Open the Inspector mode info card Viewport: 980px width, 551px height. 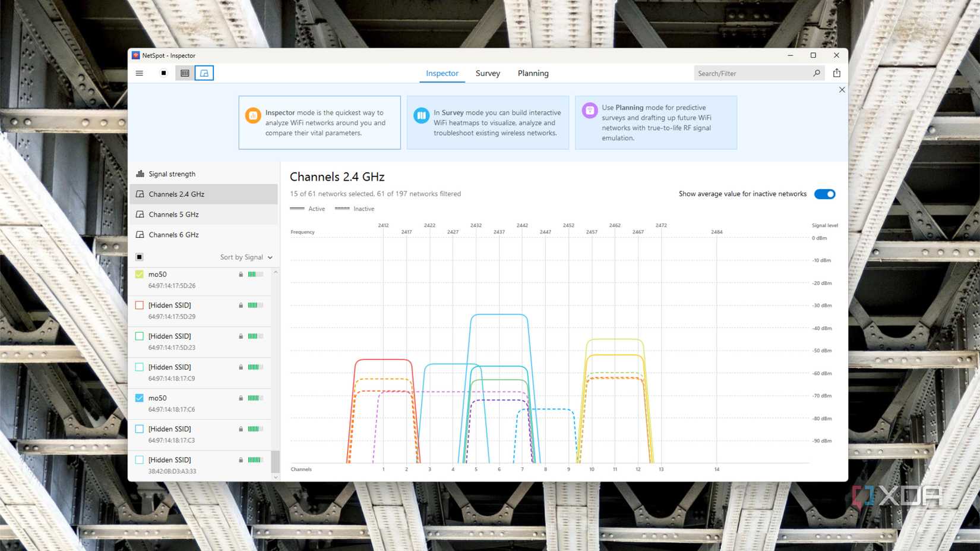point(320,122)
